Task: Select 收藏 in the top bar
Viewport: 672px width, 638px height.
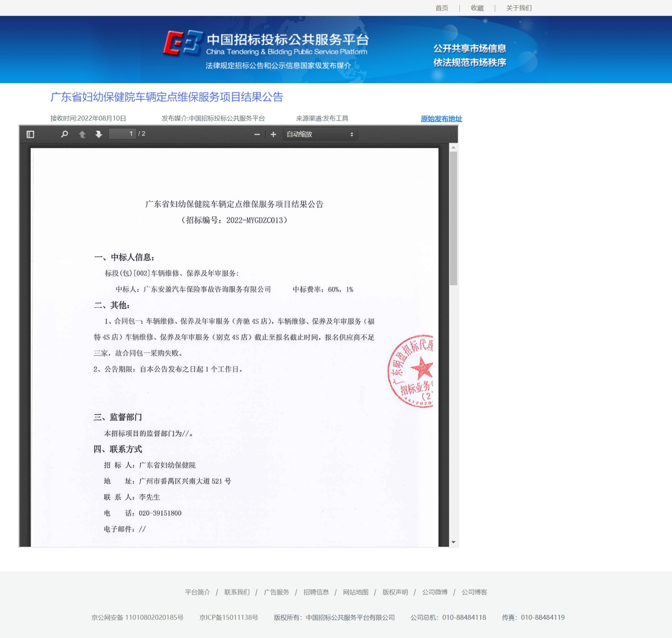Action: [477, 8]
